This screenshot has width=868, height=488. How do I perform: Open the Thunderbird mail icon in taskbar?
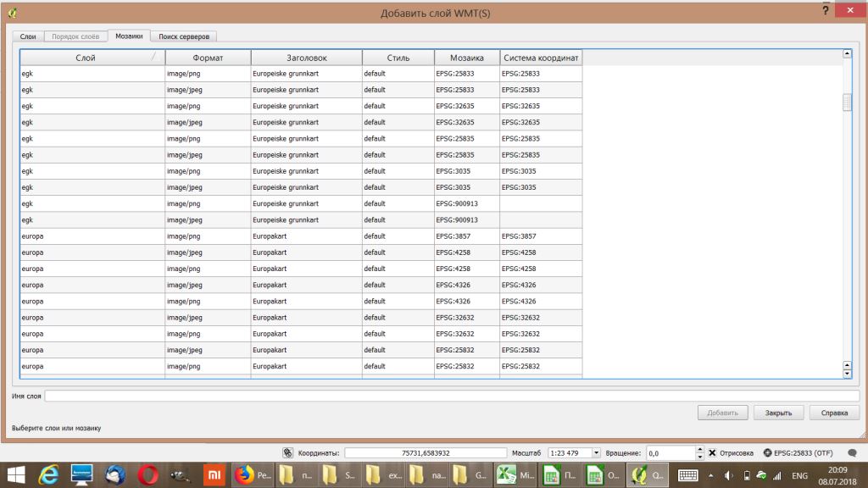(114, 475)
